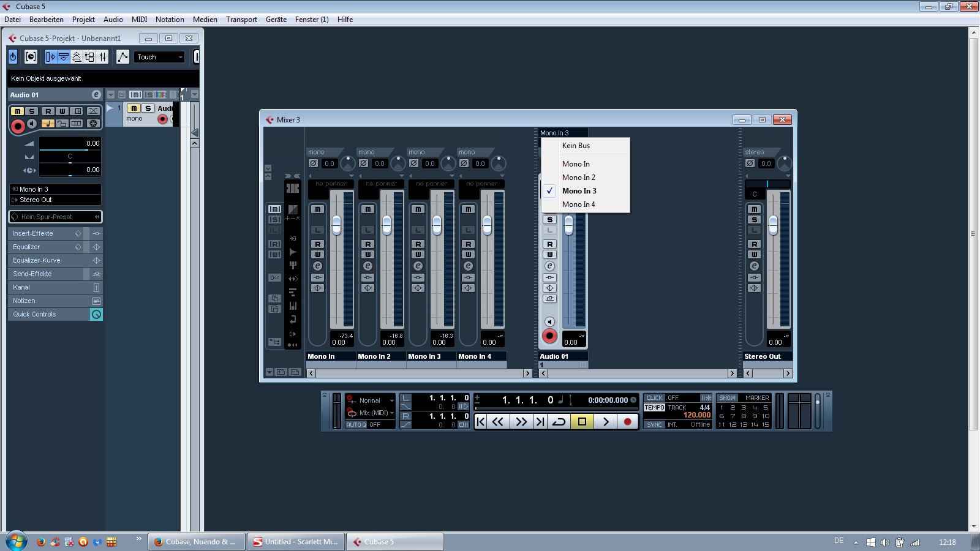Click the global Solo-all button in mixer common panel
The height and width of the screenshot is (551, 980).
pos(274,219)
